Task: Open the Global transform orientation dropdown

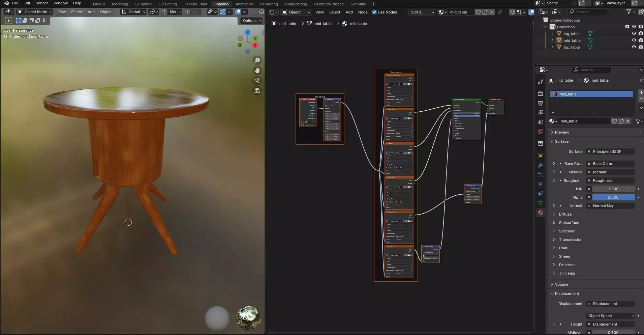Action: [133, 12]
